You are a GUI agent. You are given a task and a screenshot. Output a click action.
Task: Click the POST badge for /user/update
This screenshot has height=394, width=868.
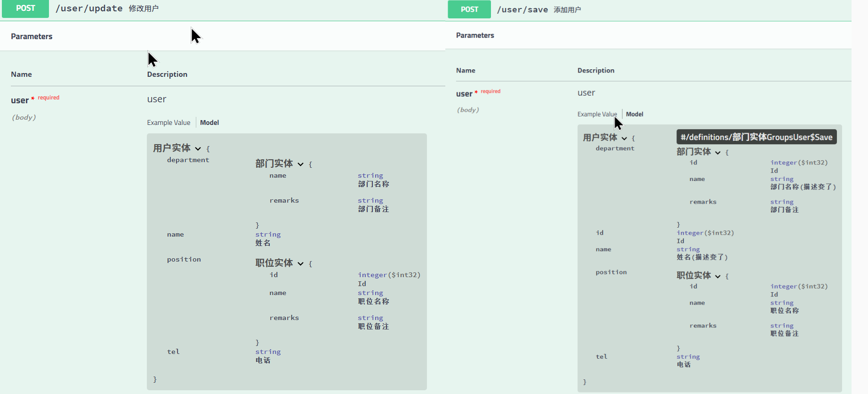25,8
